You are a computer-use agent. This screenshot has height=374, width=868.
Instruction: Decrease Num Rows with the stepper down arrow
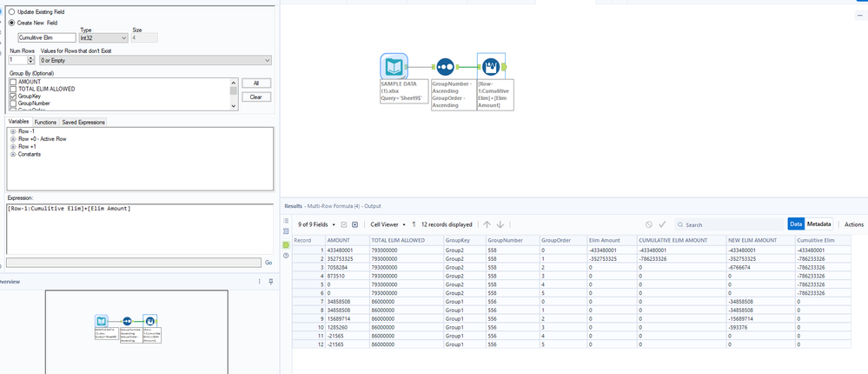31,62
